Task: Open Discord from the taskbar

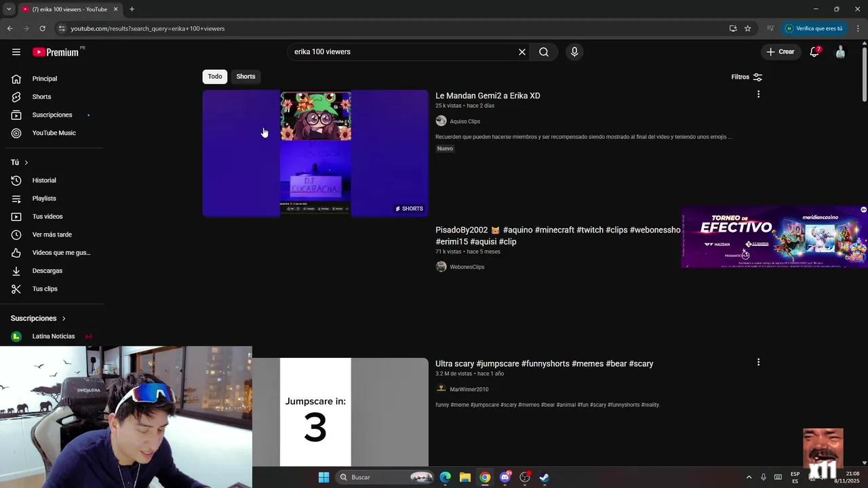Action: (x=505, y=477)
